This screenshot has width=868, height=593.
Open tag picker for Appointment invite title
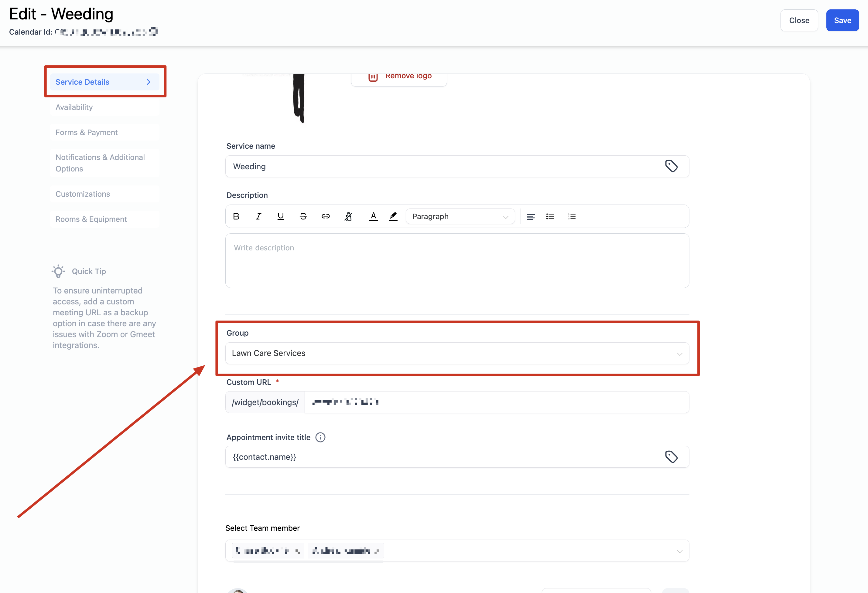tap(671, 457)
